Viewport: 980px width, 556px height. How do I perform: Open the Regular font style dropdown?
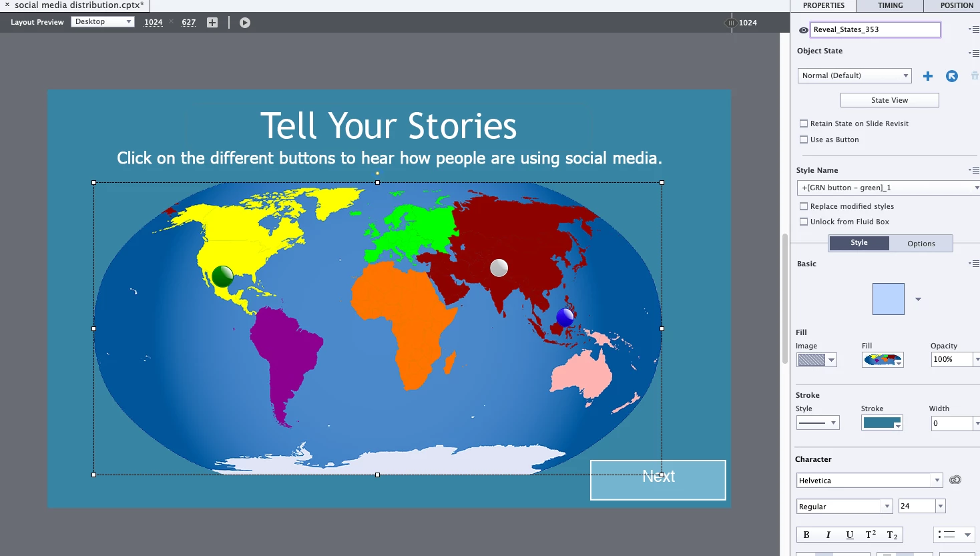pos(844,506)
